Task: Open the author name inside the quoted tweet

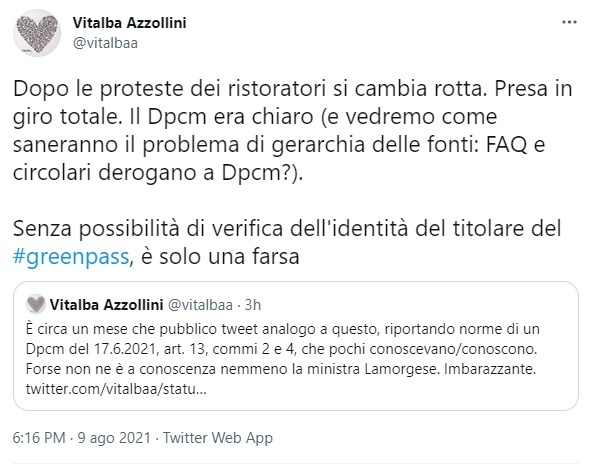Action: click(x=107, y=305)
